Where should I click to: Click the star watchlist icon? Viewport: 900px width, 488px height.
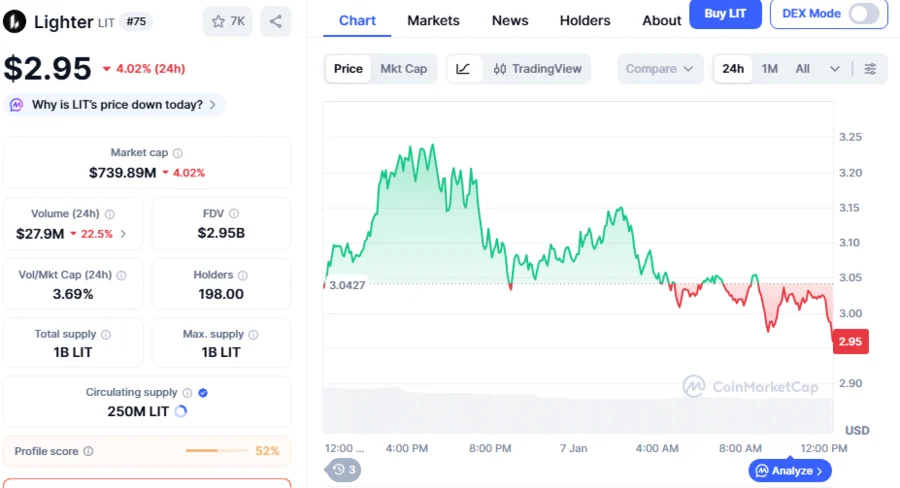tap(217, 21)
